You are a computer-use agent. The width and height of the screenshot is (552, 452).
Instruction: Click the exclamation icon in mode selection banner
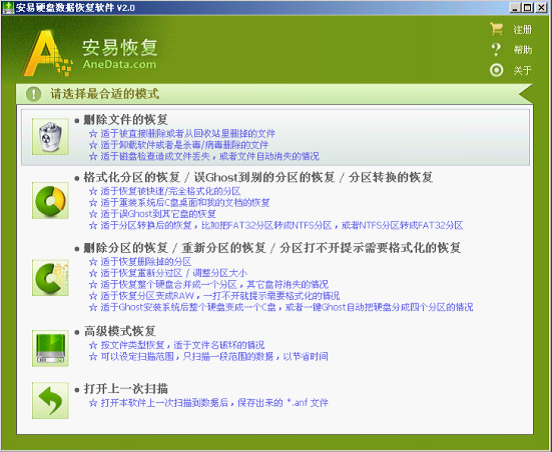[x=33, y=94]
